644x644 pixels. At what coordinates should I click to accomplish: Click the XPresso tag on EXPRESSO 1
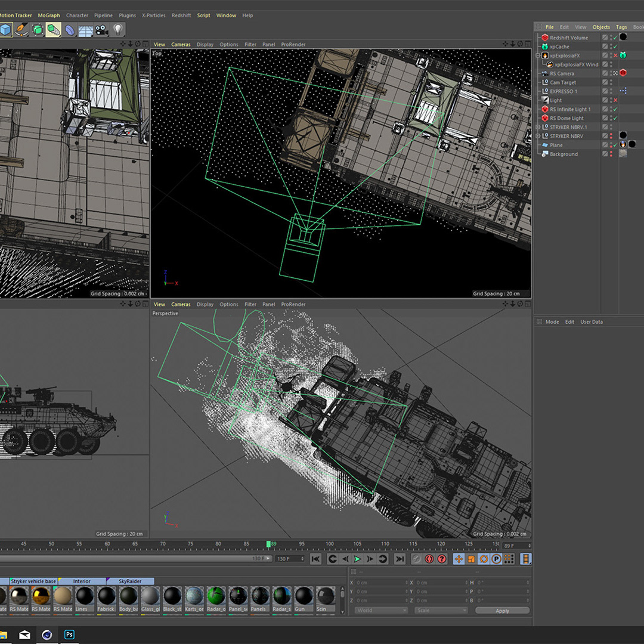(623, 91)
